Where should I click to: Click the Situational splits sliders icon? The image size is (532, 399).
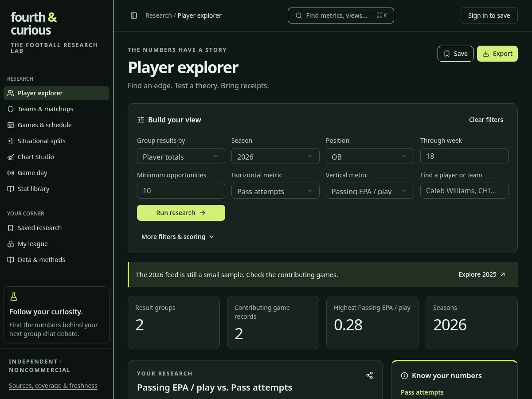click(x=11, y=141)
